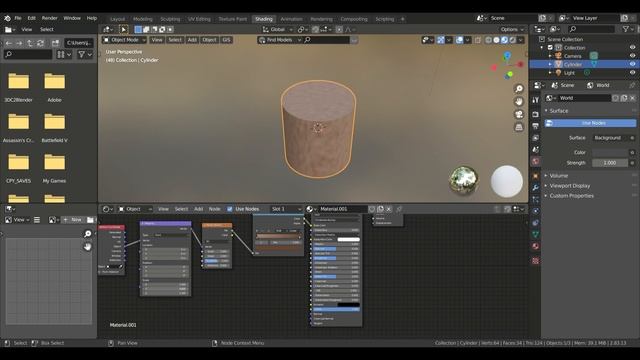Click the New image button in image editor
The width and height of the screenshot is (640, 360).
73,220
